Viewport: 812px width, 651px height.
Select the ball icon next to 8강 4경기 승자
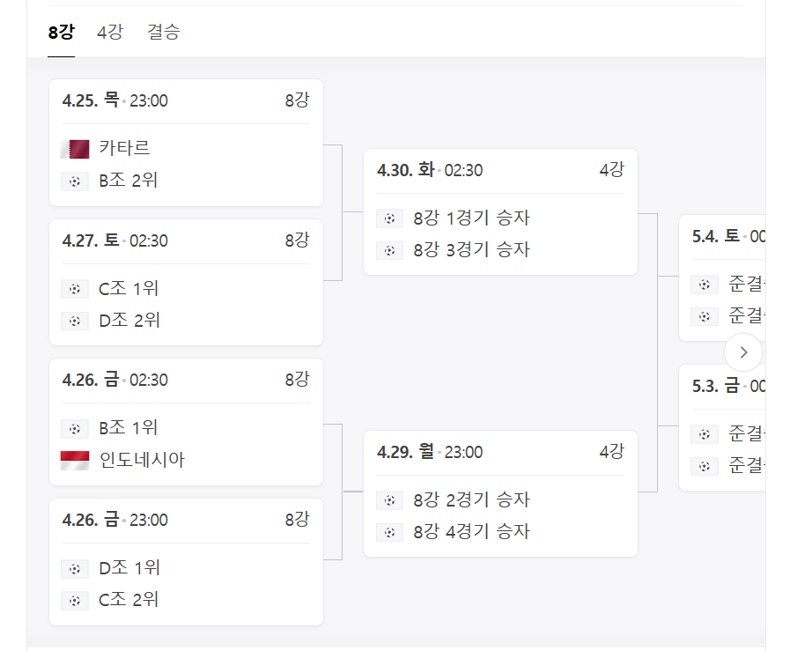point(389,531)
